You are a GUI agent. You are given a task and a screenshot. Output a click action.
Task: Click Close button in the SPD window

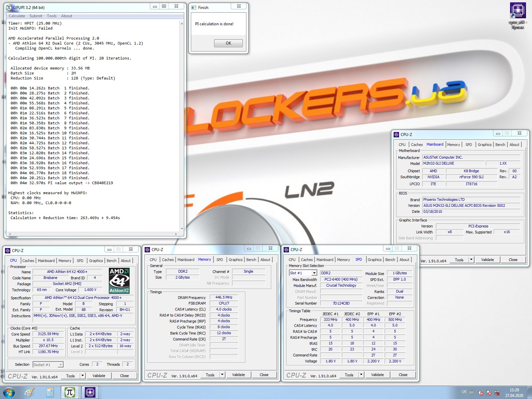click(x=403, y=375)
